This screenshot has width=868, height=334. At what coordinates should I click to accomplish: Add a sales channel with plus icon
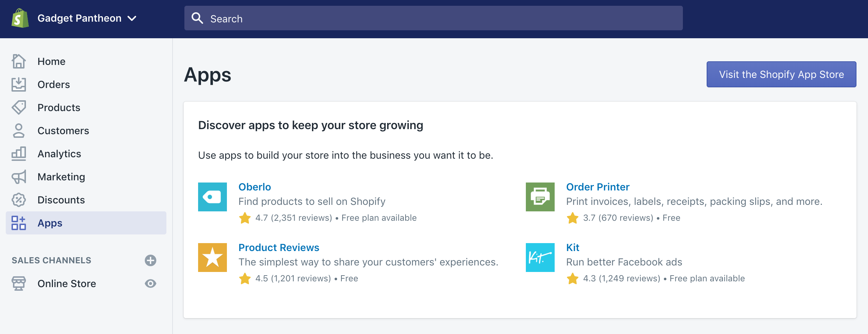click(150, 260)
